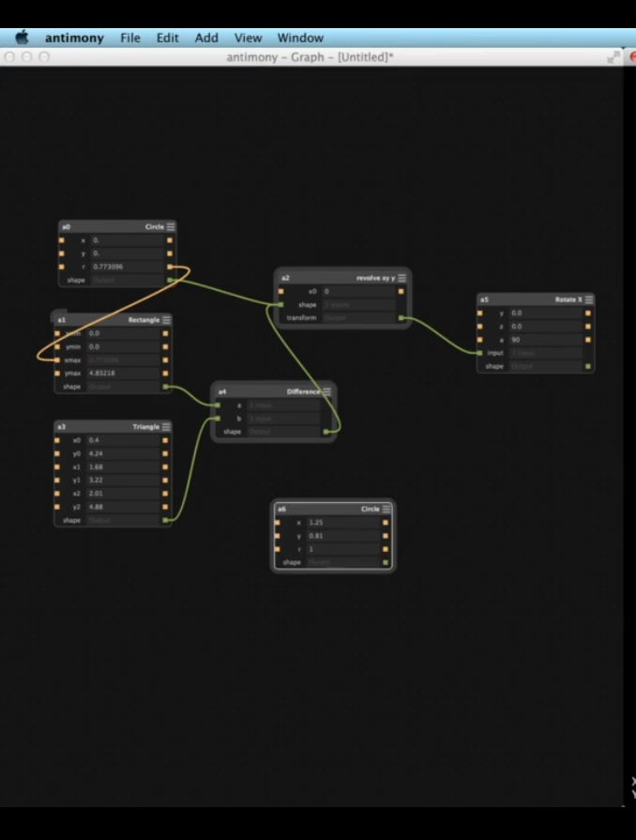636x840 pixels.
Task: Click the b input port on a4 Difference
Action: pos(218,419)
